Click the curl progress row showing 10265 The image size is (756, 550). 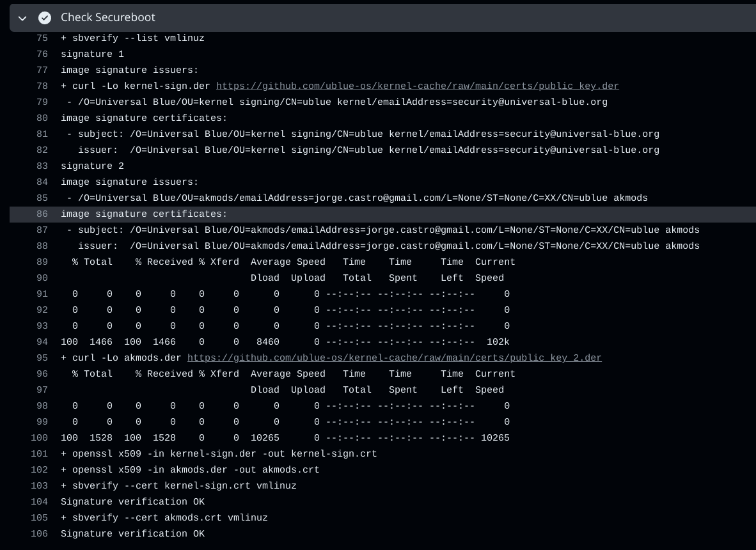[x=285, y=437]
